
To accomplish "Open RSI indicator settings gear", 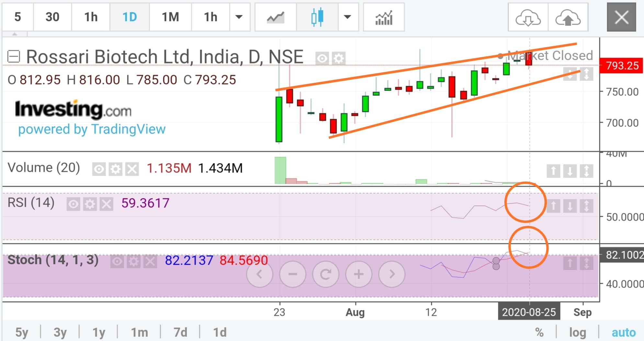I will click(90, 204).
